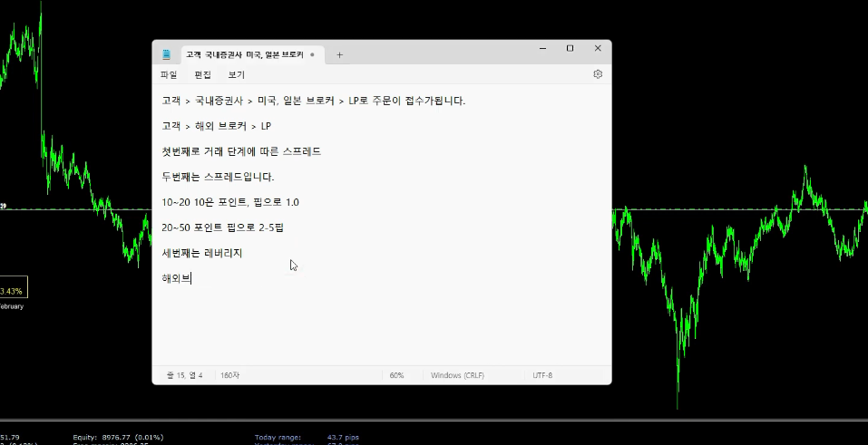
Task: Open the 파일 menu in Notepad
Action: [x=169, y=74]
